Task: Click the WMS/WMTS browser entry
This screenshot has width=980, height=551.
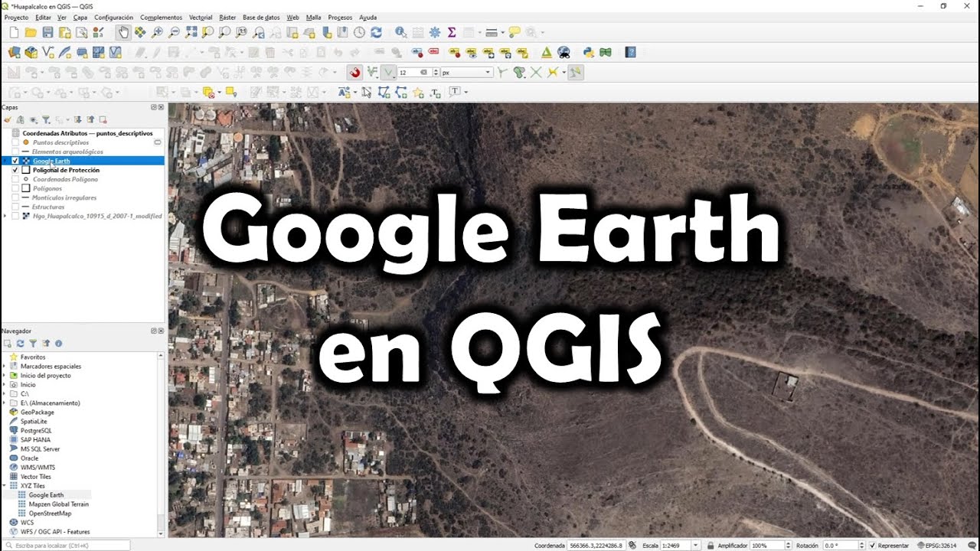Action: (x=38, y=468)
